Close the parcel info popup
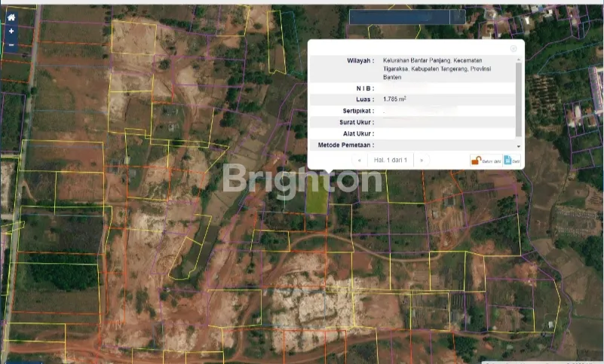Viewport: 604px width, 364px height. tap(514, 48)
